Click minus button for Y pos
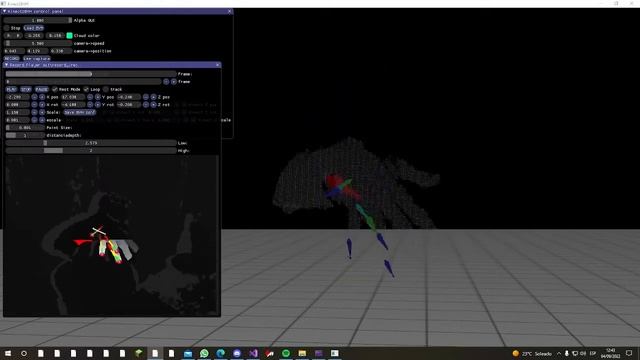 click(90, 97)
